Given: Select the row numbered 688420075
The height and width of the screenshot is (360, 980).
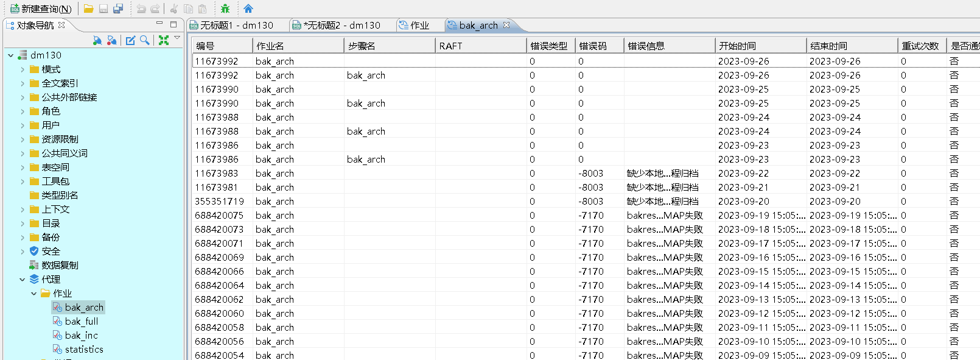Looking at the screenshot, I should [586, 216].
